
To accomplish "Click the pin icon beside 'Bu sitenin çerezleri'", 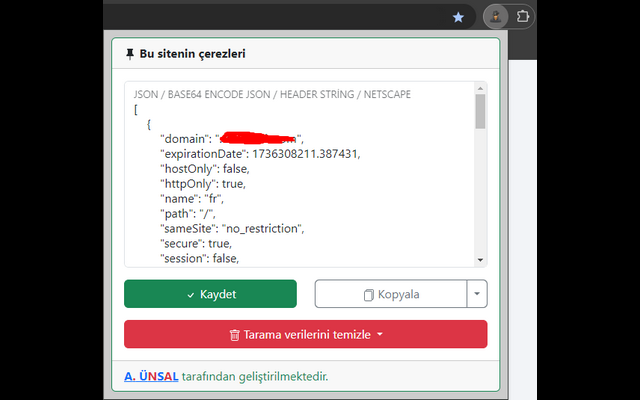I will (130, 54).
